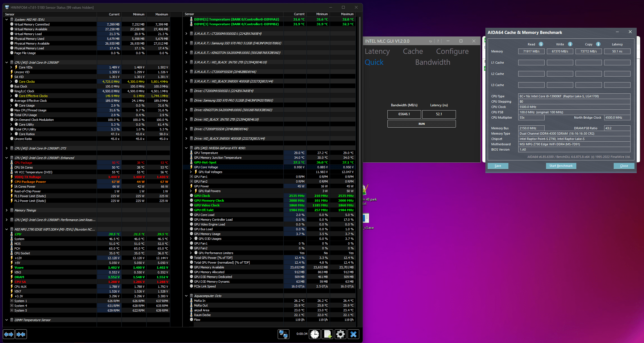Click the Bus Clock circular clock icon
The width and height of the screenshot is (644, 343).
[x=12, y=86]
